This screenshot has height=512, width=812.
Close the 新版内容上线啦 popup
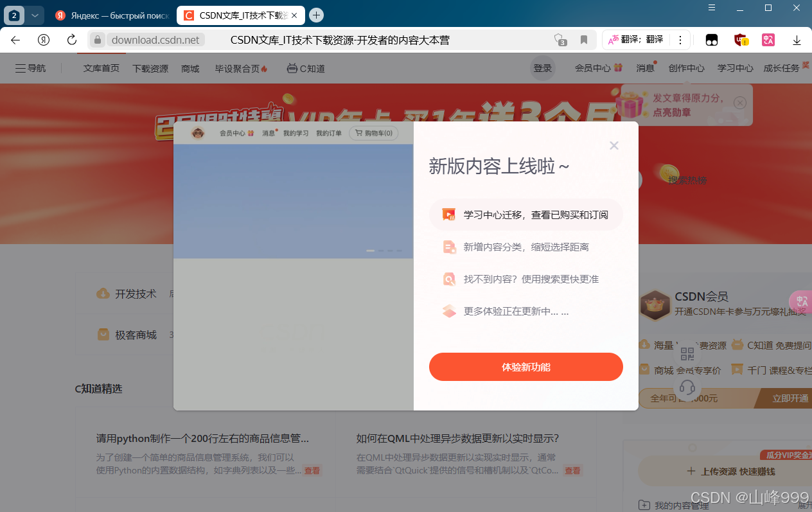[614, 145]
